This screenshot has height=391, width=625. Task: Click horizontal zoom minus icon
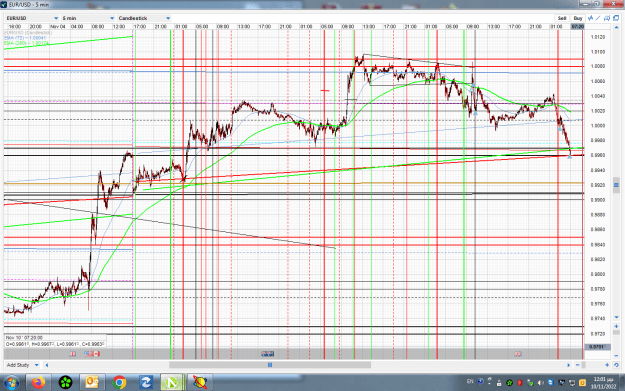point(578,365)
